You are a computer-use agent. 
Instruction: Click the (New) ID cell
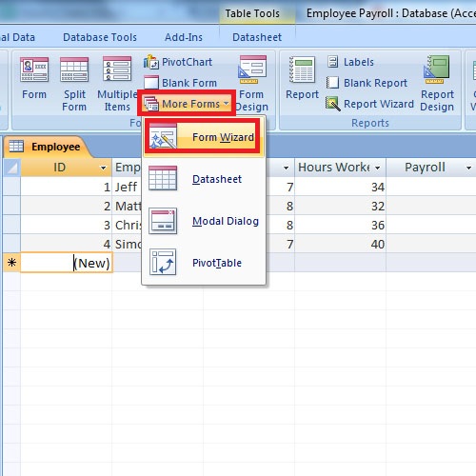67,263
